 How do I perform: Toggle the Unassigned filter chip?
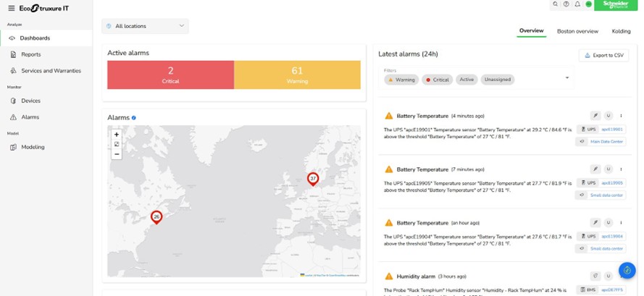[x=497, y=80]
